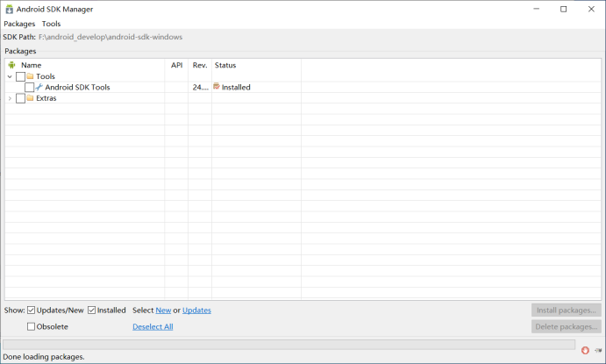The width and height of the screenshot is (606, 364).
Task: Click the red stop icon near progress bar
Action: pos(585,350)
